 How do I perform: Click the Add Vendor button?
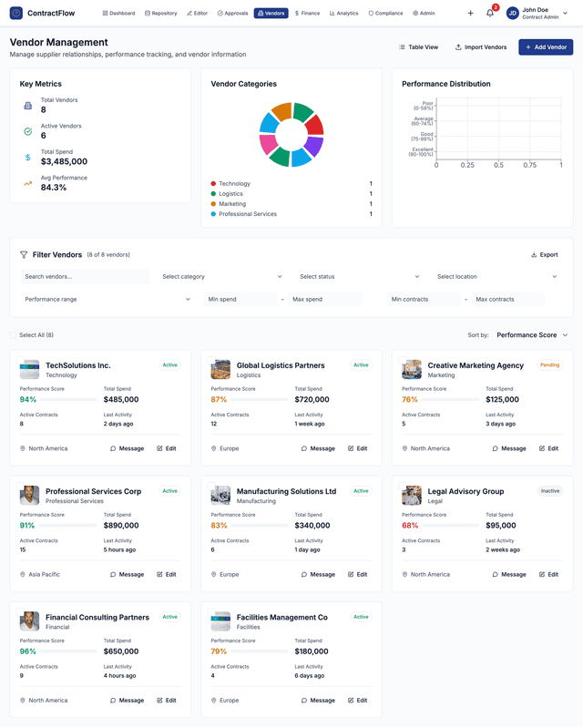tap(546, 47)
